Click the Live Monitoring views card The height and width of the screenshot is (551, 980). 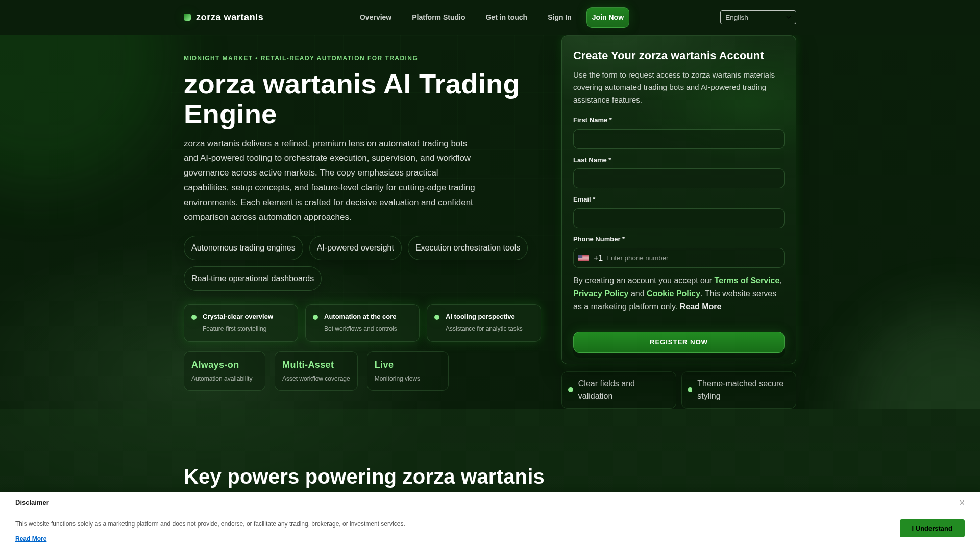click(x=408, y=371)
